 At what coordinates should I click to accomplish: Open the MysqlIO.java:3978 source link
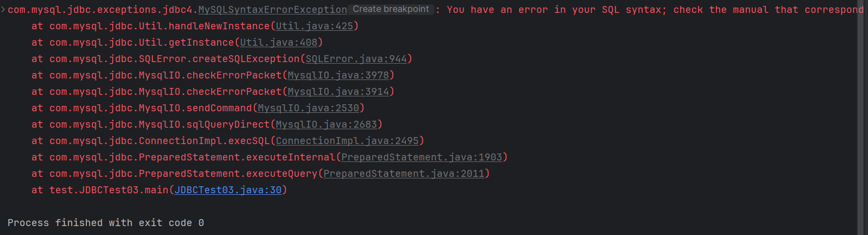338,75
